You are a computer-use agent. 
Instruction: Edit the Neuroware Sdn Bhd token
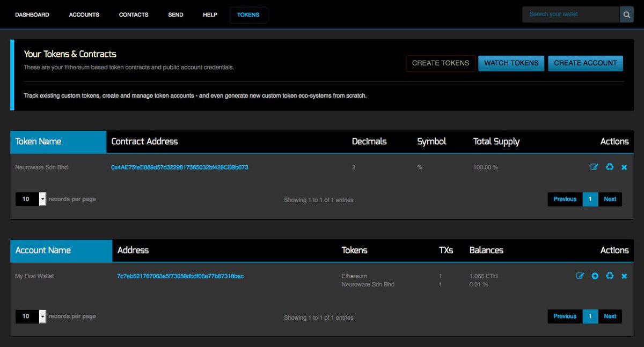point(594,167)
